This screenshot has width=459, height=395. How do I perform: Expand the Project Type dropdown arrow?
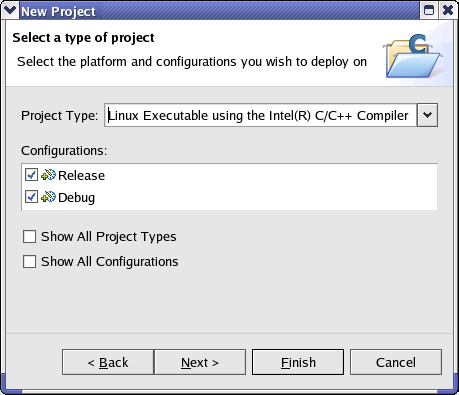coord(427,115)
